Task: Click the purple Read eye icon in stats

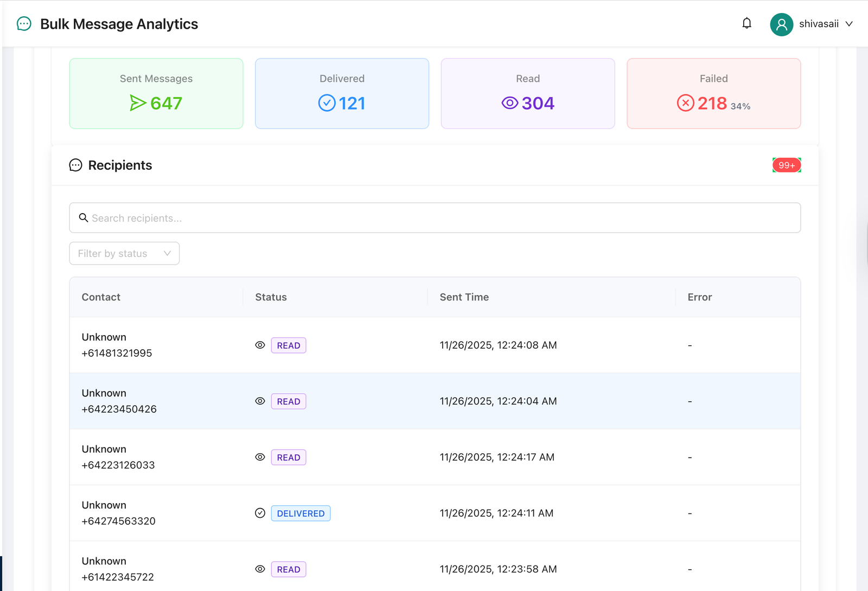Action: (x=509, y=103)
